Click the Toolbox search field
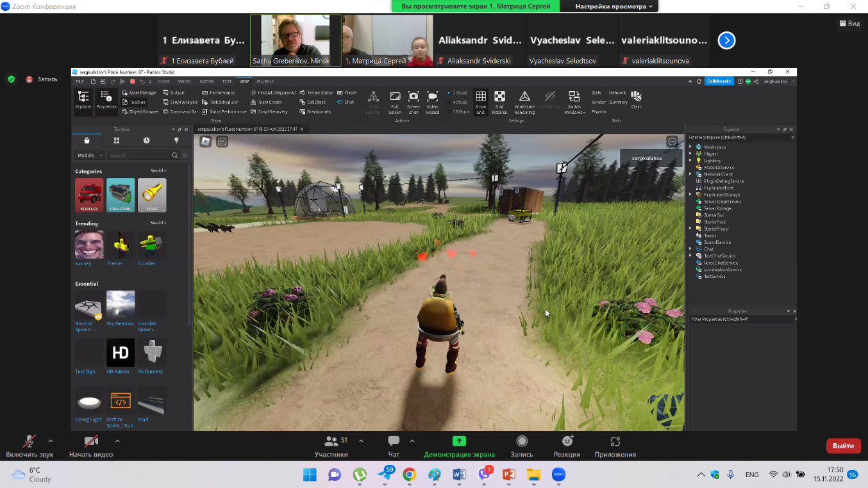The height and width of the screenshot is (488, 868). [139, 155]
